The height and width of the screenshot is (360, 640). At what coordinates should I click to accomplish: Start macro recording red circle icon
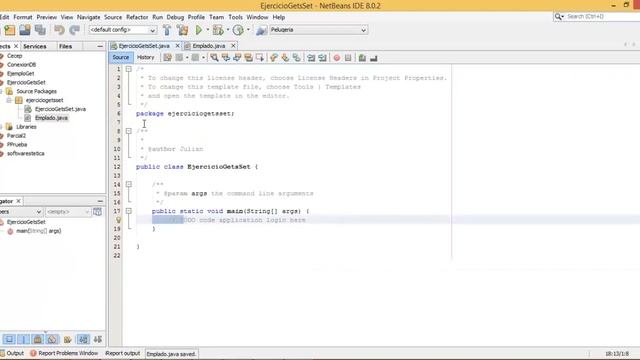[337, 58]
